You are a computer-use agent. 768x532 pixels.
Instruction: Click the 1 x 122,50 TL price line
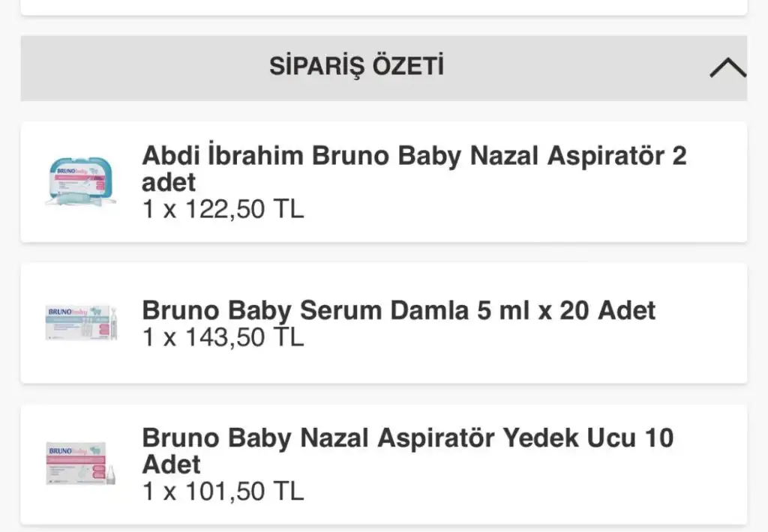pyautogui.click(x=223, y=209)
